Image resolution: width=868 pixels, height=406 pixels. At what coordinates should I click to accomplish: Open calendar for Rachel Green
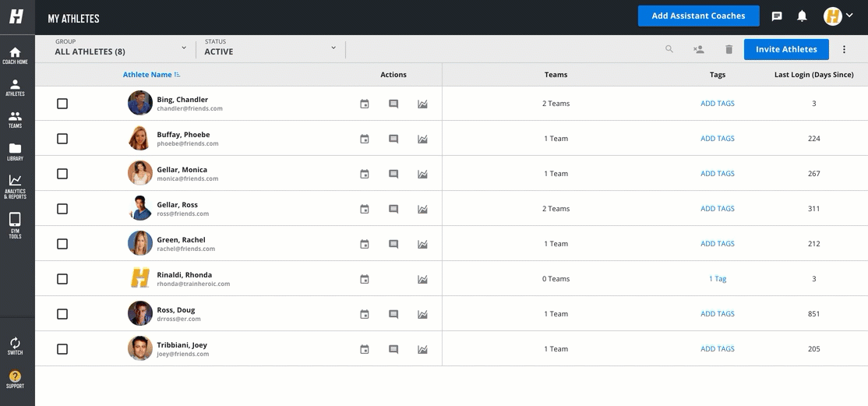click(x=364, y=244)
